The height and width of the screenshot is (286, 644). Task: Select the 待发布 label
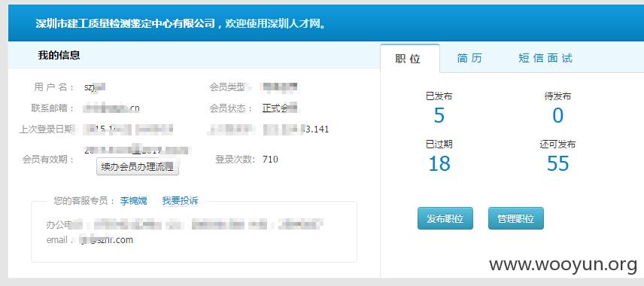click(557, 96)
